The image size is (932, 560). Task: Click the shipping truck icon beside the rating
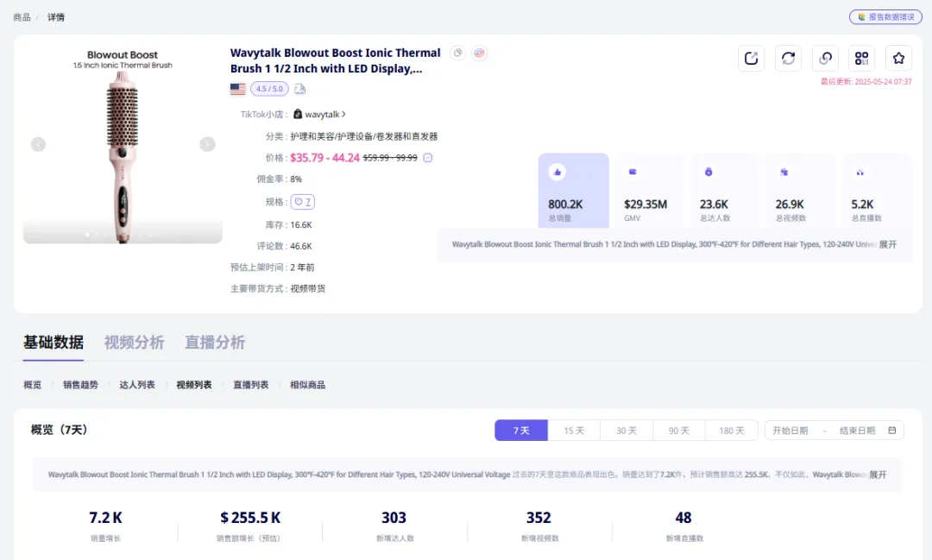299,89
